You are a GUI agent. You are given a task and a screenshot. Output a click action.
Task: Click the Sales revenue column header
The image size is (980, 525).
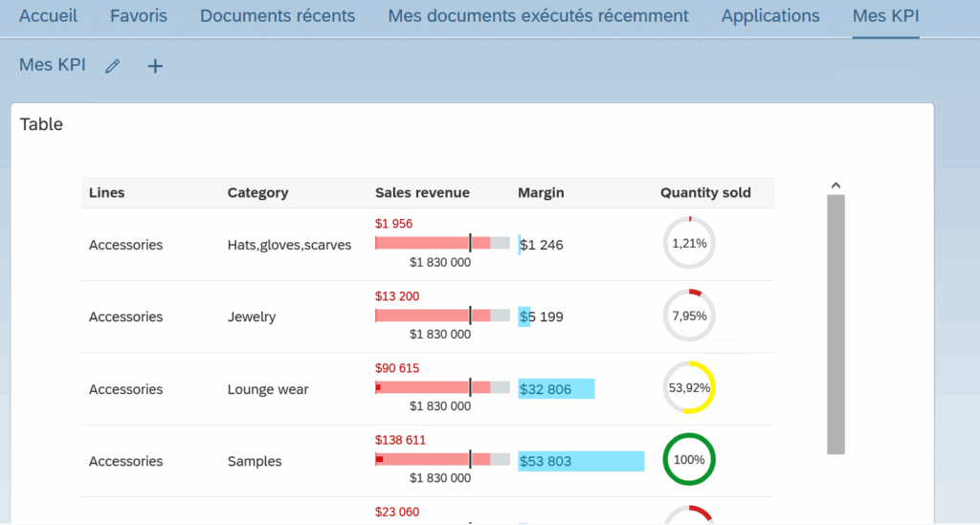coord(422,192)
